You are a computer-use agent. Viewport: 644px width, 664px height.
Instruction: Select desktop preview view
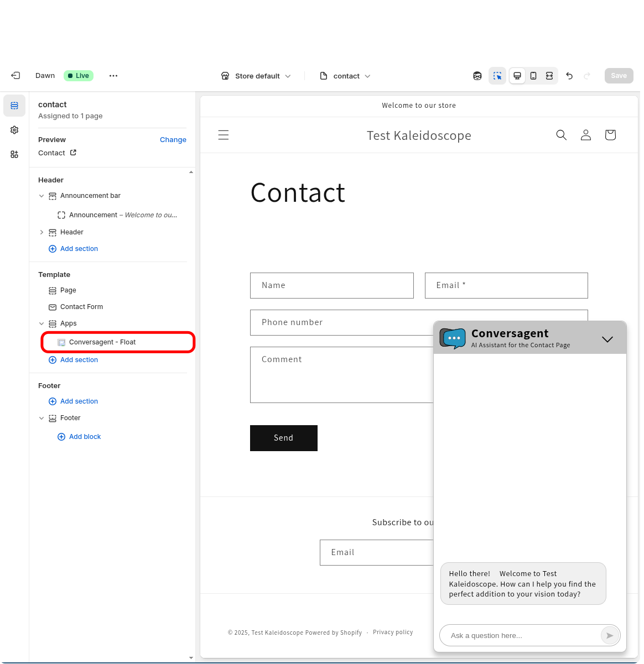pos(517,76)
